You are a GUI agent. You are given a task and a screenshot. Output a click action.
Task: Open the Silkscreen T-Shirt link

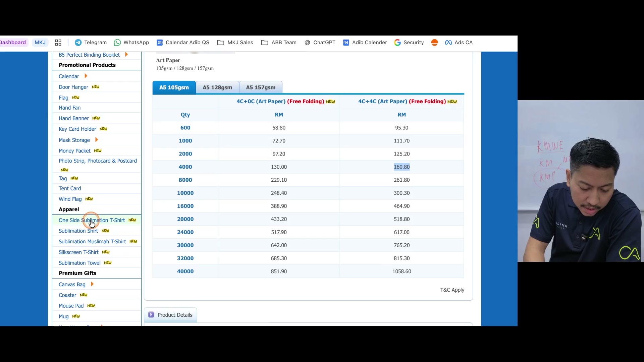pos(78,252)
